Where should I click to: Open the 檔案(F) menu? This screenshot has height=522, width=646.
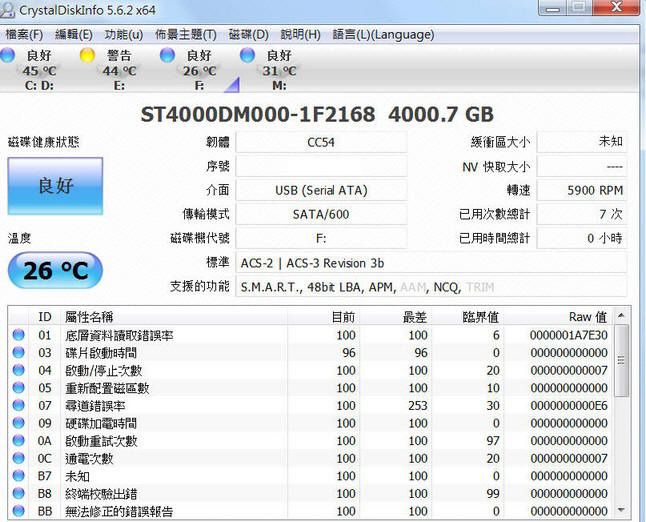point(24,35)
